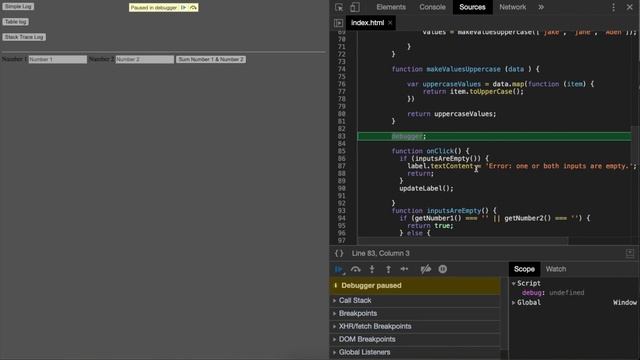
Task: Expand the XHR/fetch Breakpoints section
Action: [x=415, y=327]
